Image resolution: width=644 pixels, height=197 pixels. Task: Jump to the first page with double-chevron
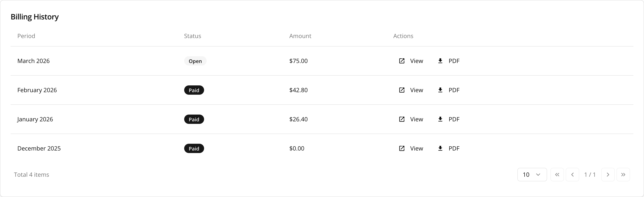[557, 175]
